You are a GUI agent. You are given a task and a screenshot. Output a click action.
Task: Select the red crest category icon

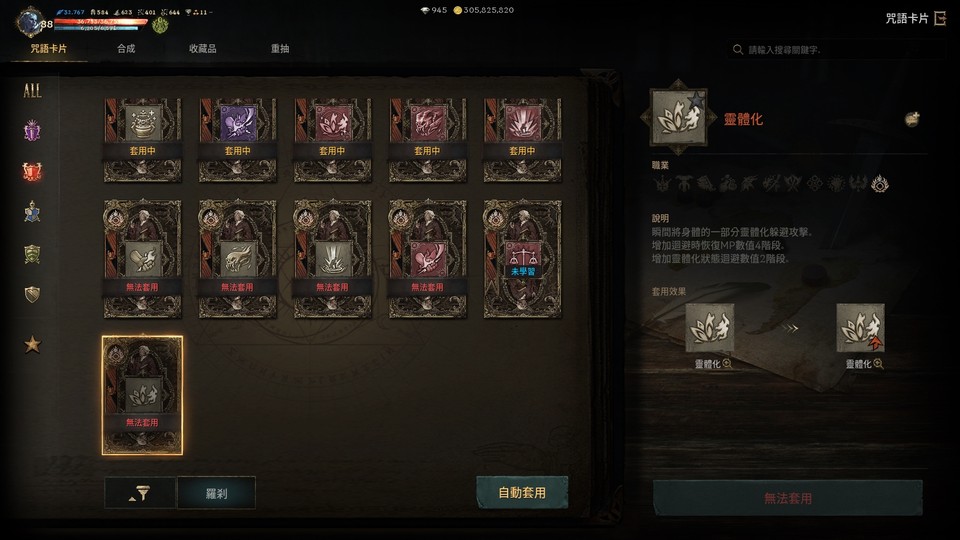[x=32, y=171]
